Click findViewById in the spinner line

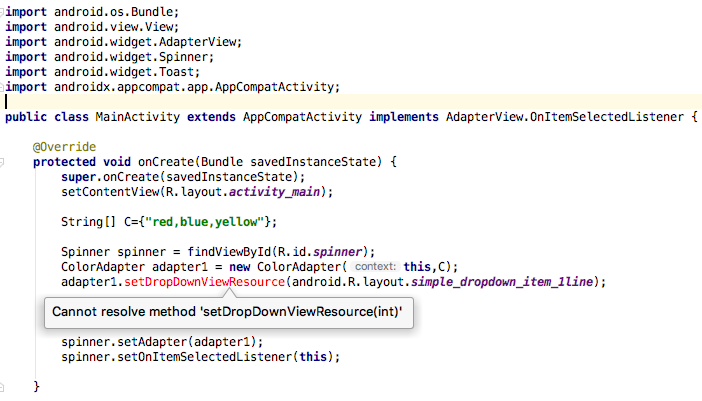[x=229, y=252]
